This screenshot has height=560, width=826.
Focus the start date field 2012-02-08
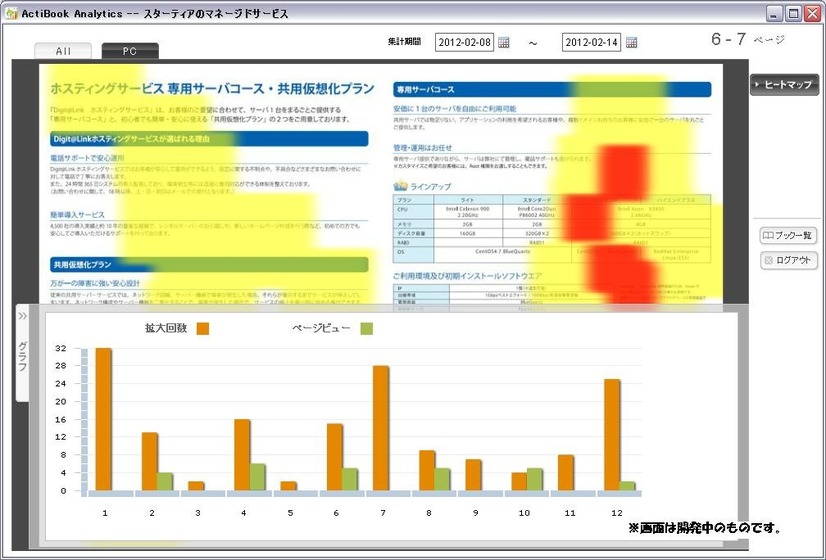pyautogui.click(x=465, y=42)
